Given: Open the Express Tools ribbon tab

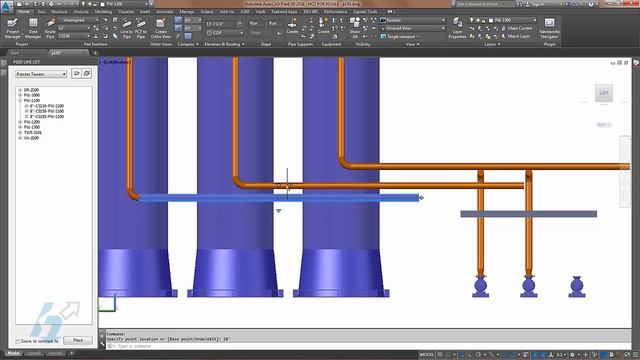Looking at the screenshot, I should tap(365, 12).
